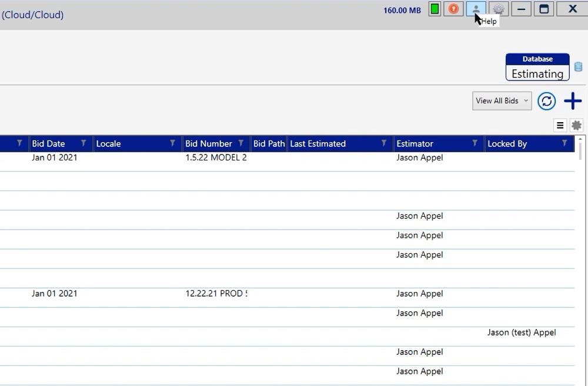The image size is (588, 386).
Task: Refresh the bid list
Action: [x=547, y=101]
